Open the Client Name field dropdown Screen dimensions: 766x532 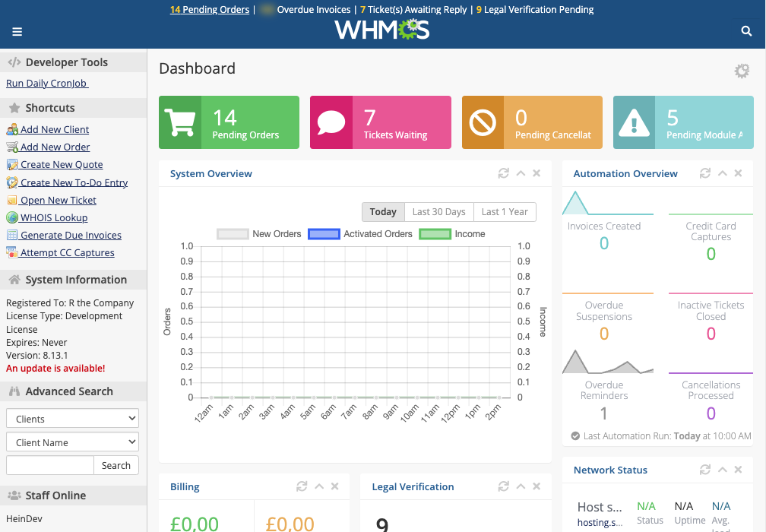(72, 442)
